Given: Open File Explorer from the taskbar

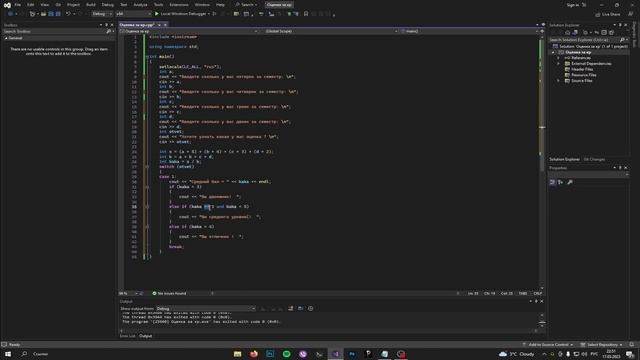Looking at the screenshot, I should pos(238,354).
